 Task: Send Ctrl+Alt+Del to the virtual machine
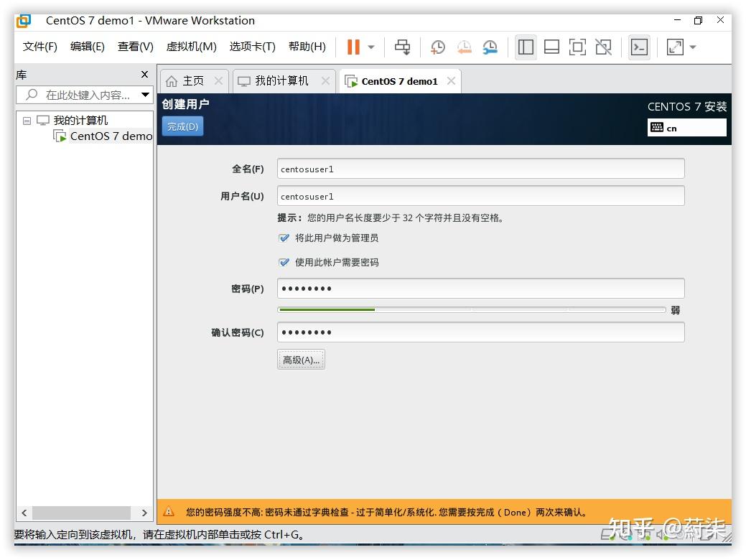click(x=403, y=47)
